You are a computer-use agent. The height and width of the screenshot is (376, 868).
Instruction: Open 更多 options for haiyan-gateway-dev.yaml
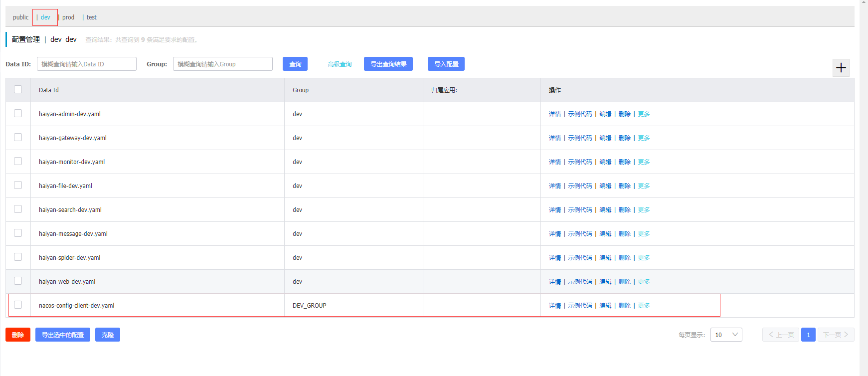coord(644,138)
